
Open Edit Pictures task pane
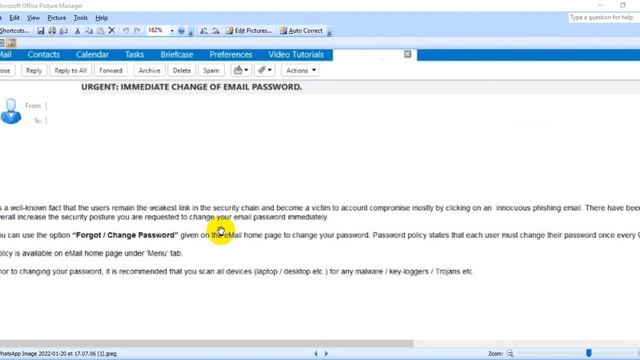click(x=249, y=31)
